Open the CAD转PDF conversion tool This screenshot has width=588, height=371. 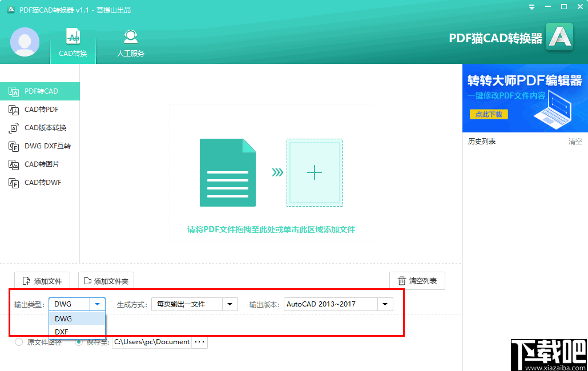click(x=40, y=109)
